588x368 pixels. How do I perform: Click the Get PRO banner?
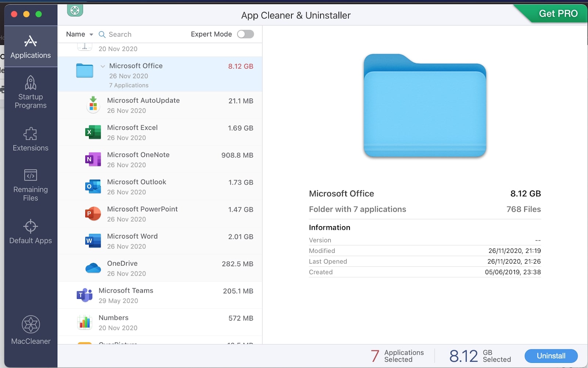[558, 14]
